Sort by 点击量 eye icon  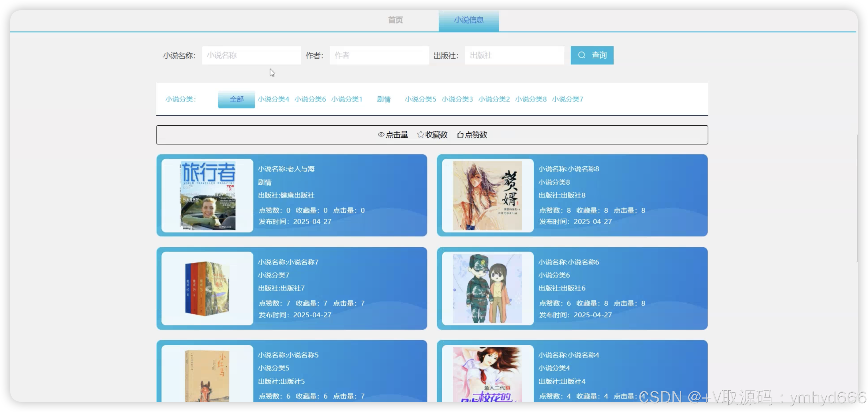381,135
